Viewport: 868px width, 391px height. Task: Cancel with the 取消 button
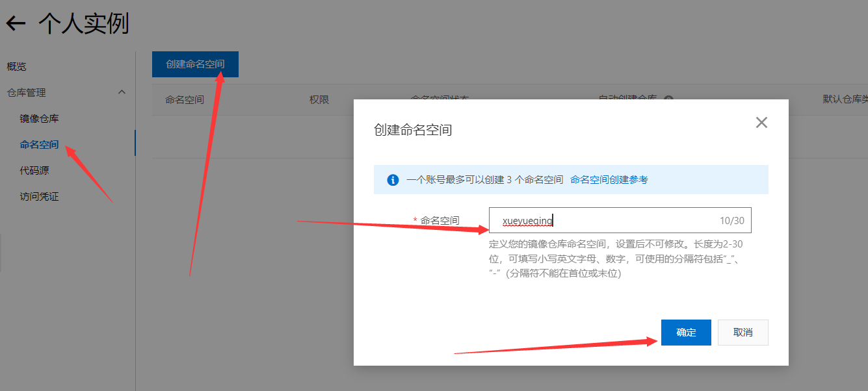point(743,333)
